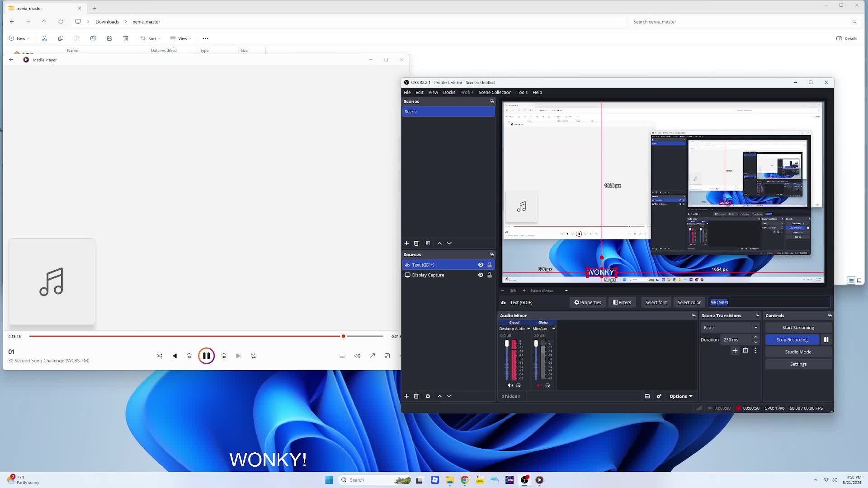Open the View dropdown in File Explorer
The image size is (868, 488).
coord(181,38)
